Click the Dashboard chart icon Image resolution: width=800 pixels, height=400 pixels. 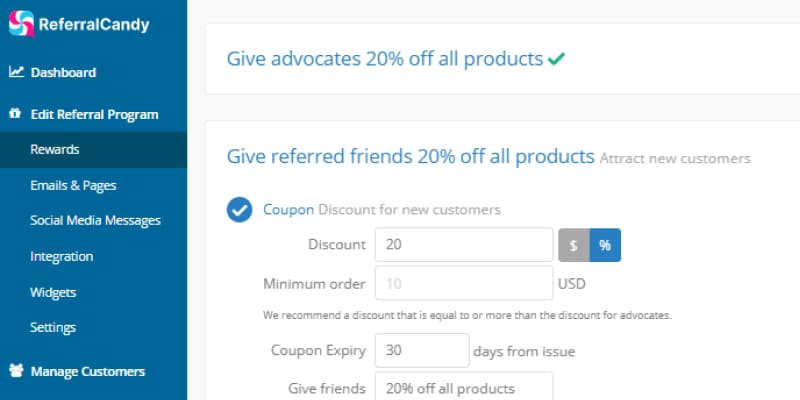coord(16,72)
